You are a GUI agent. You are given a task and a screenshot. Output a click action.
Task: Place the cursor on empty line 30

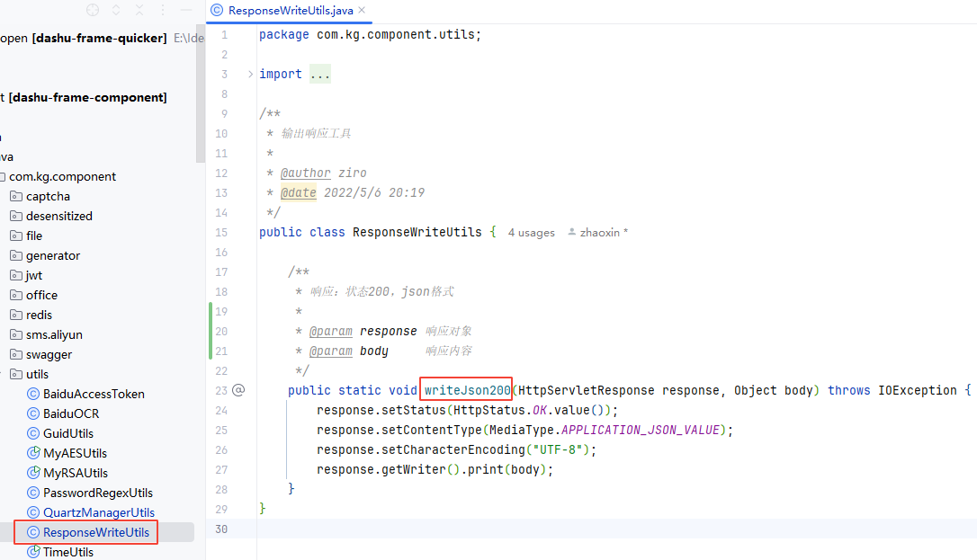(x=616, y=529)
